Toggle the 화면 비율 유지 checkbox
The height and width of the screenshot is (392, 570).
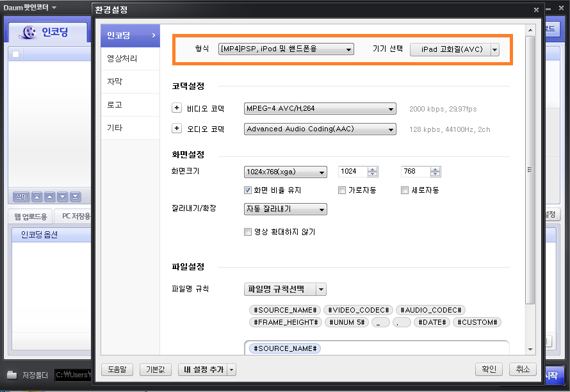pos(248,190)
